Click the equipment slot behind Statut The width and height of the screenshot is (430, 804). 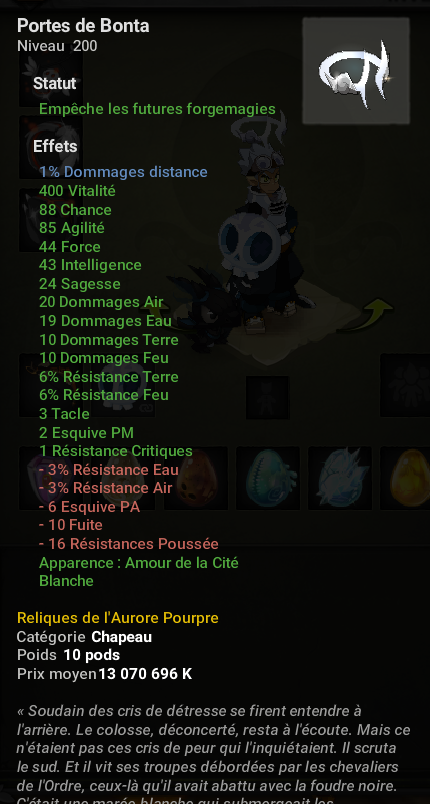click(51, 75)
